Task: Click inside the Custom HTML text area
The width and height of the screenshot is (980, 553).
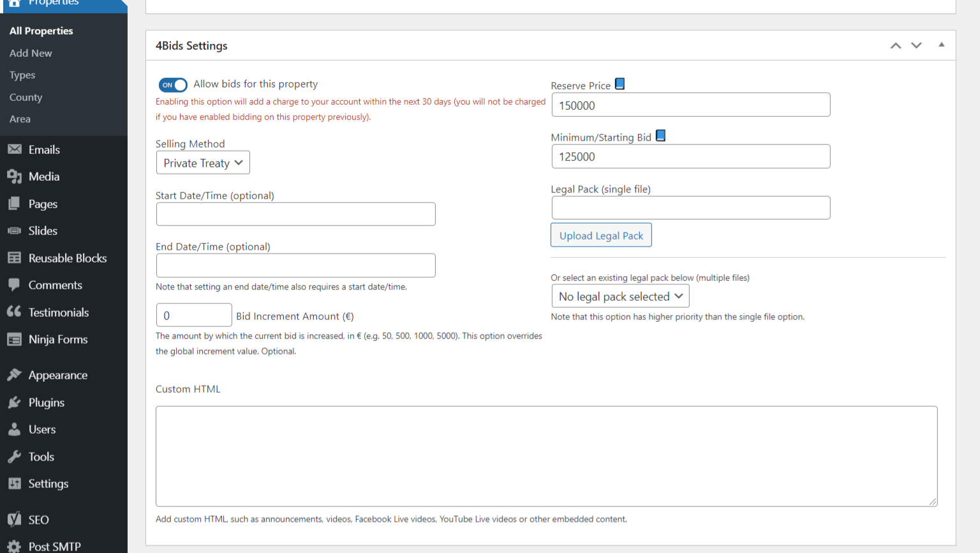Action: 546,456
